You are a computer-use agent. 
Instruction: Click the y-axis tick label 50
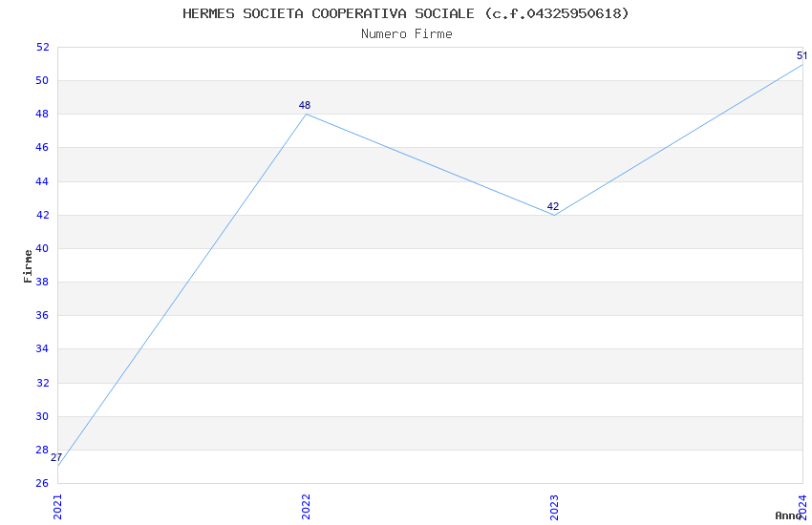pyautogui.click(x=42, y=80)
